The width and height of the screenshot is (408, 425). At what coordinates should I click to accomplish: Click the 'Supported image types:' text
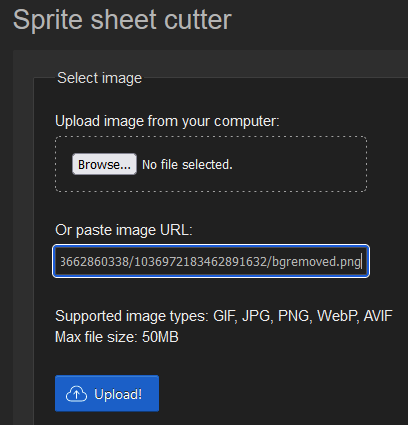point(132,316)
